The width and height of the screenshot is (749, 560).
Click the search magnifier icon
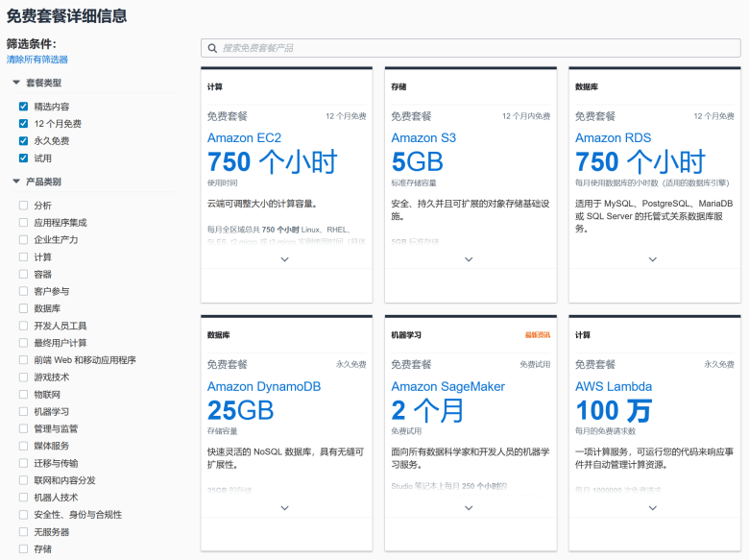pos(212,48)
